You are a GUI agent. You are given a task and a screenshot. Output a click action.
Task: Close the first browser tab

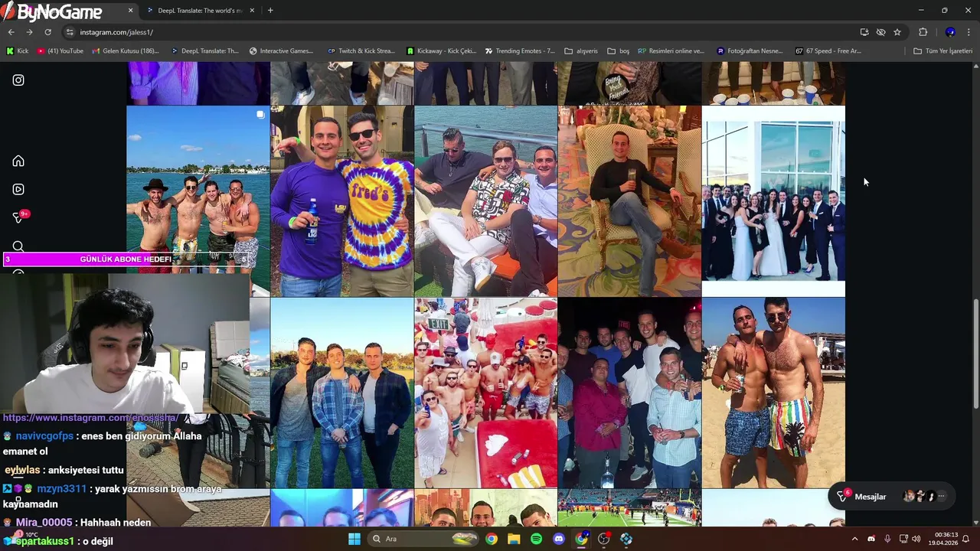pos(130,11)
